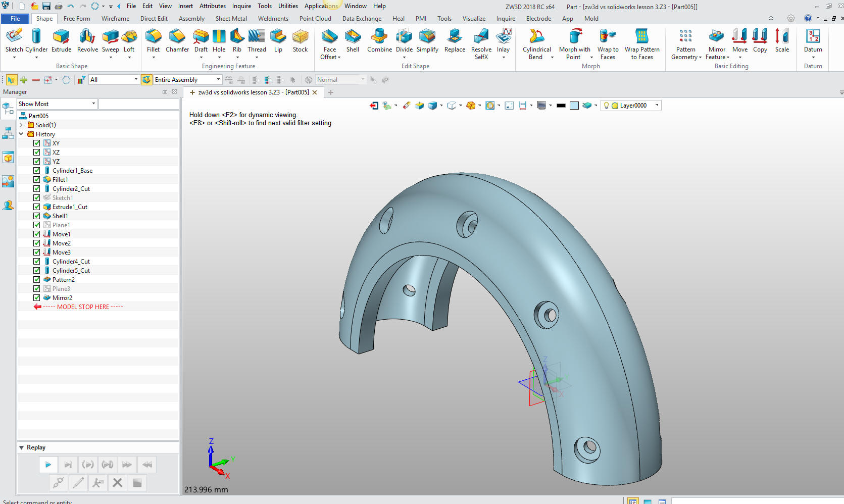The width and height of the screenshot is (844, 504).
Task: Uncheck the Pattern2 feature checkbox
Action: [x=37, y=280]
